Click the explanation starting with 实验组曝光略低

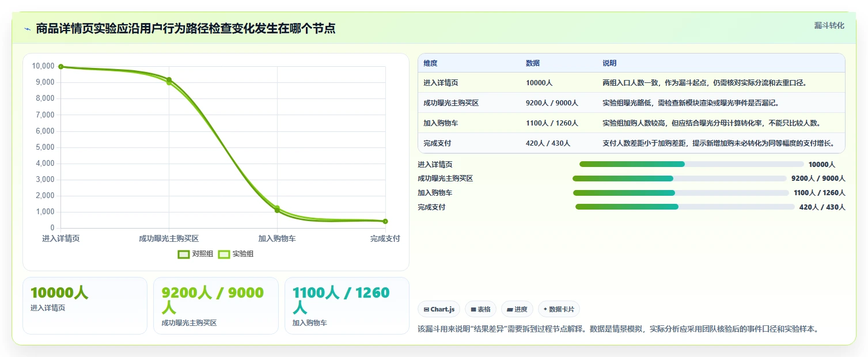pyautogui.click(x=691, y=103)
